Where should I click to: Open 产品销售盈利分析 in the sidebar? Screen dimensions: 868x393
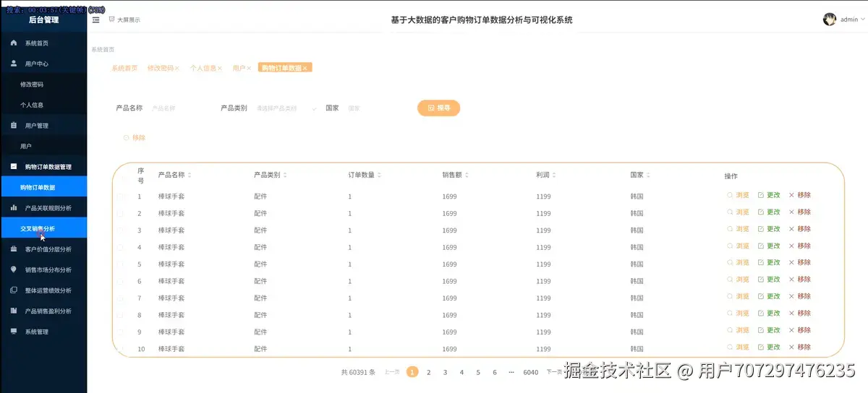pos(43,311)
